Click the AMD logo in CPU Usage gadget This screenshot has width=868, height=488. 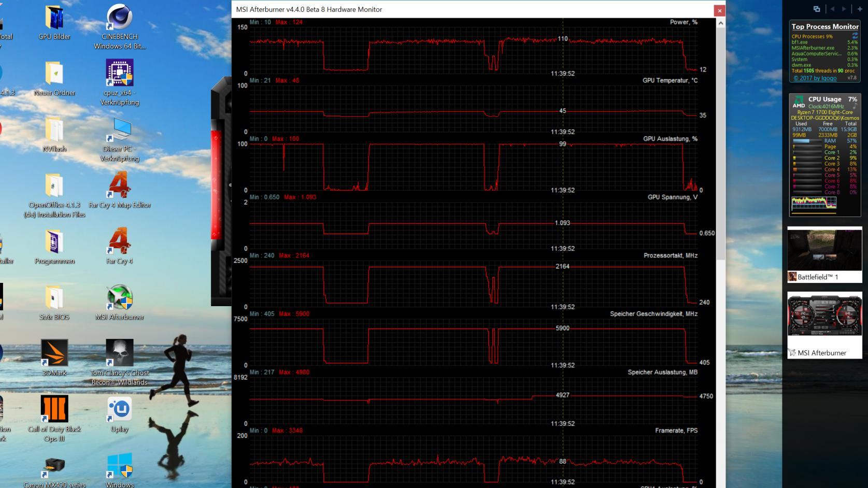tap(799, 102)
